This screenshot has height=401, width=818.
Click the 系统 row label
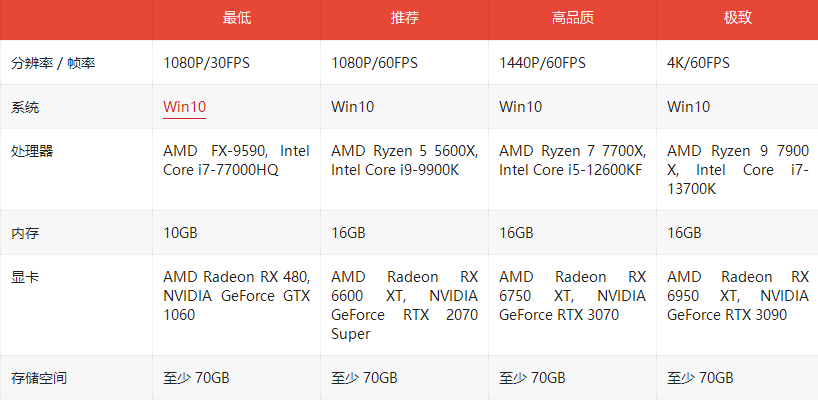pyautogui.click(x=25, y=108)
